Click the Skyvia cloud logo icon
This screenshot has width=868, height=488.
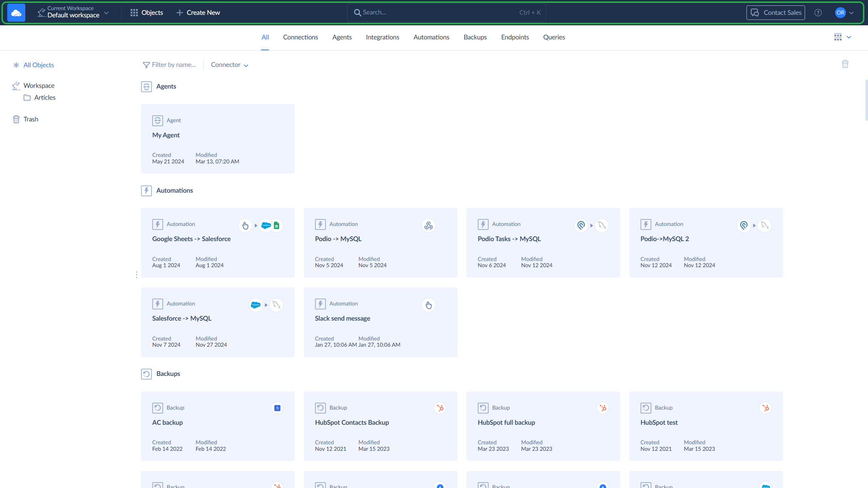pos(16,13)
